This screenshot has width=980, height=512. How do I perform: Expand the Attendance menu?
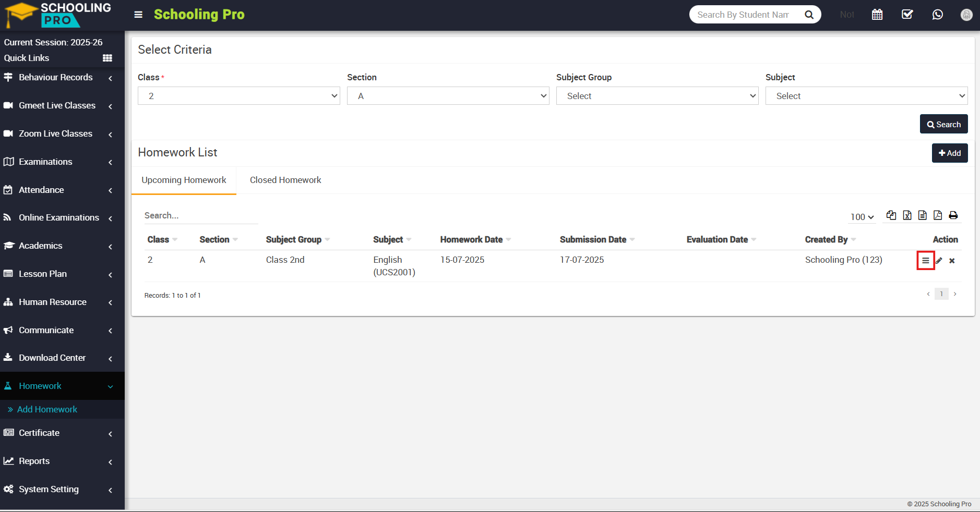pos(62,190)
